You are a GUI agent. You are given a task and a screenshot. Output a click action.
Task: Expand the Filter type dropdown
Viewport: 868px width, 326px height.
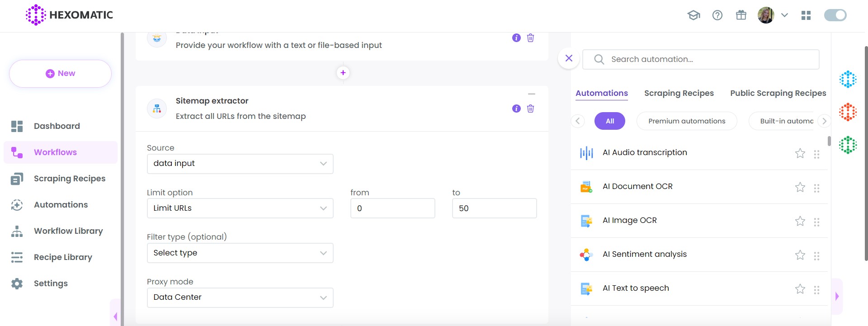tap(240, 253)
